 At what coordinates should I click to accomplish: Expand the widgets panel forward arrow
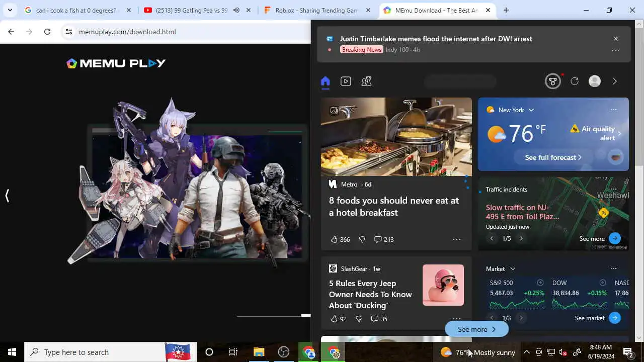(x=615, y=81)
